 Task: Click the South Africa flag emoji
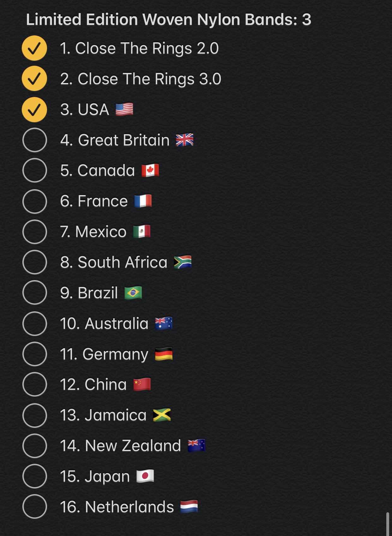tap(183, 262)
